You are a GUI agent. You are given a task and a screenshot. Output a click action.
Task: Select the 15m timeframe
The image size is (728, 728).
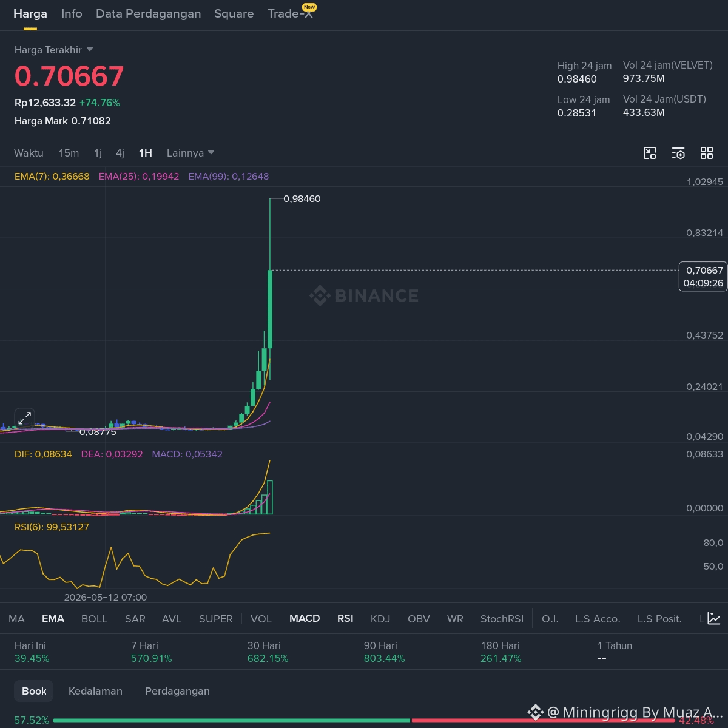click(69, 153)
